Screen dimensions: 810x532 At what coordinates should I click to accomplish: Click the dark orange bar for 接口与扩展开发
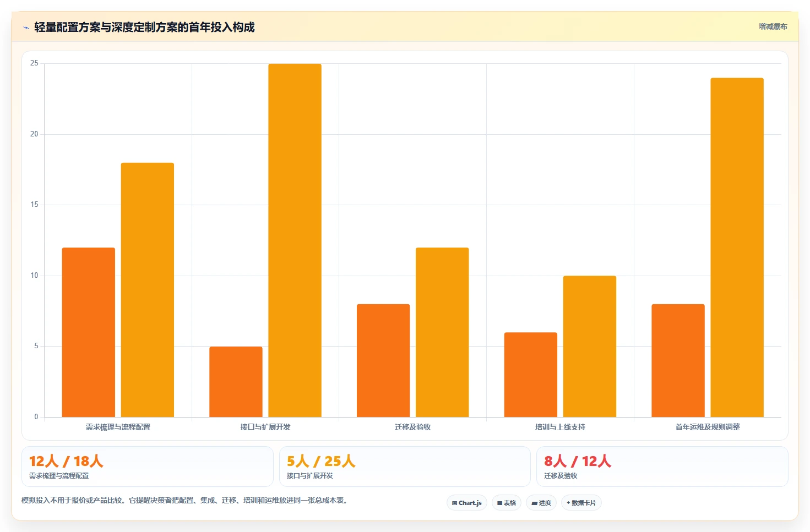pos(236,382)
